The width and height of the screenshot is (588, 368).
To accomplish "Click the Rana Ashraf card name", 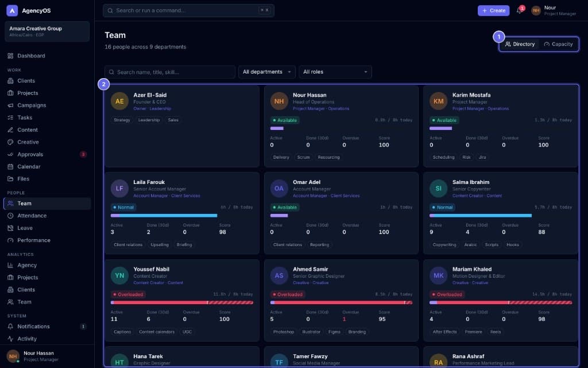I will point(468,356).
